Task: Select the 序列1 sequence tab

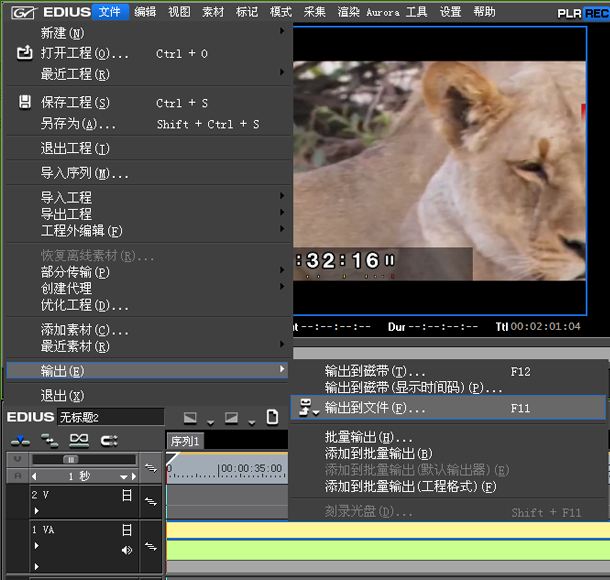Action: tap(185, 441)
